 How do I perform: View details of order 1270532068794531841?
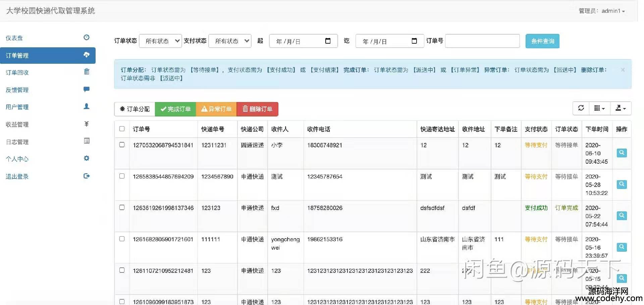coord(622,153)
